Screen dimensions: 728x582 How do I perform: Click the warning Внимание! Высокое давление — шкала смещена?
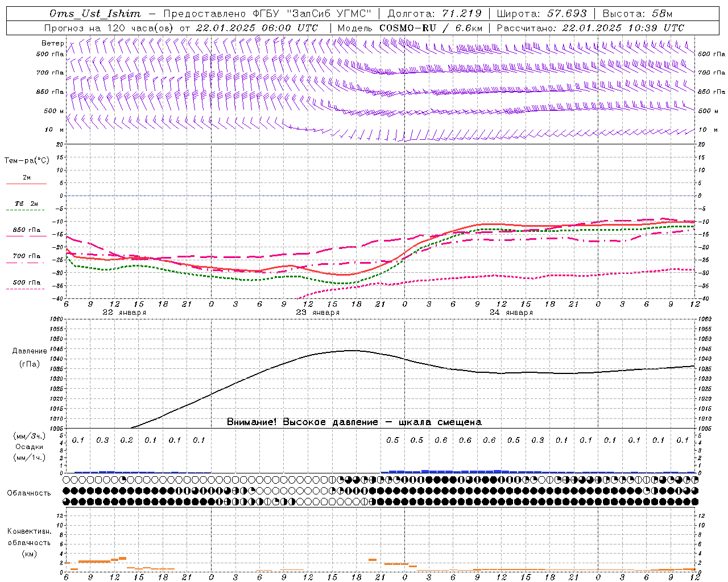click(354, 422)
